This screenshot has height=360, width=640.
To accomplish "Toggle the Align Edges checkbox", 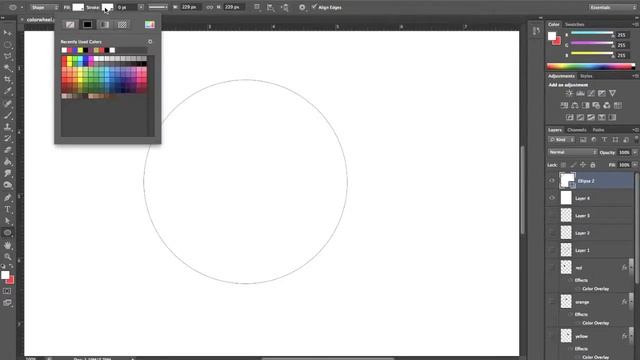I will 314,7.
